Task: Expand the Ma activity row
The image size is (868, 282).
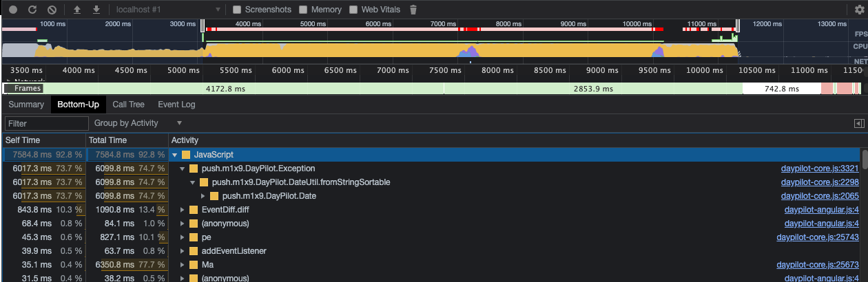Action: click(x=183, y=265)
